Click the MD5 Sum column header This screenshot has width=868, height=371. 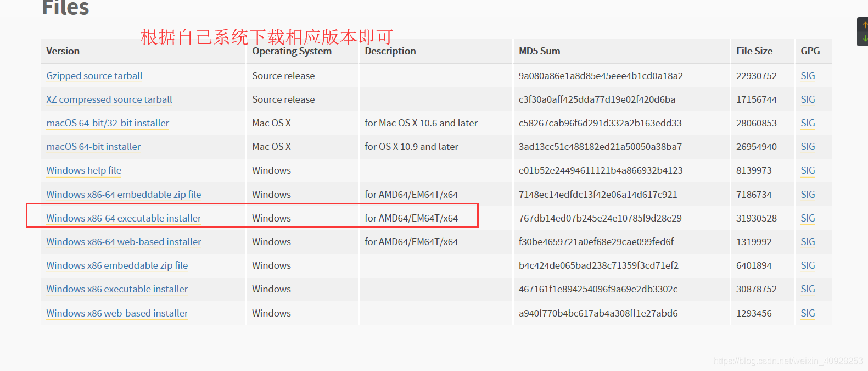tap(539, 51)
